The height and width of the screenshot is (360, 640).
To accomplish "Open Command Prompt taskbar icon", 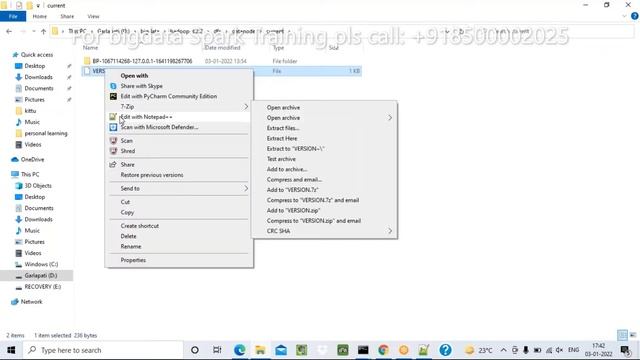I will click(x=363, y=350).
